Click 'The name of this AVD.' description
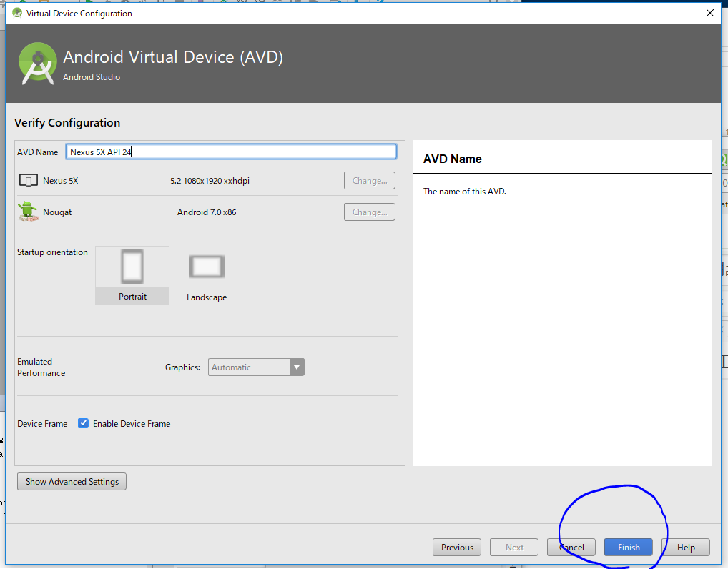 tap(465, 191)
